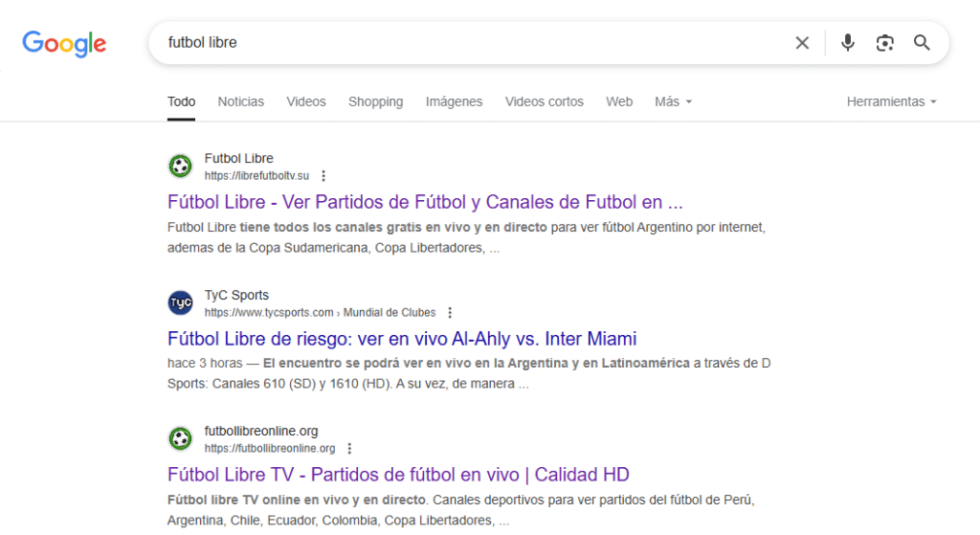This screenshot has height=535, width=980.
Task: Click the Google logo
Action: click(x=64, y=44)
